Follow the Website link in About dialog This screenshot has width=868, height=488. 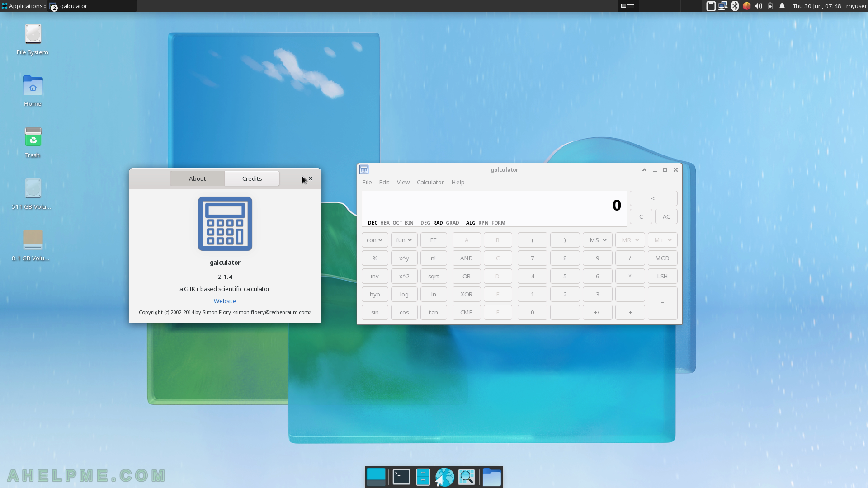point(225,301)
